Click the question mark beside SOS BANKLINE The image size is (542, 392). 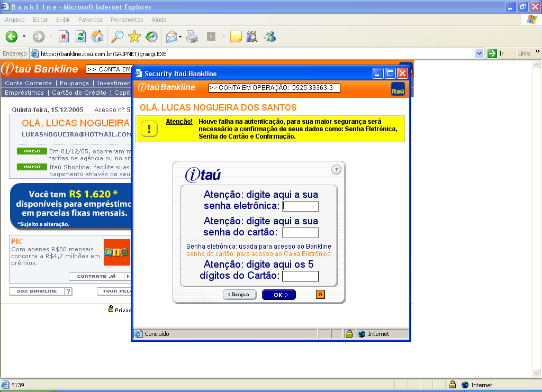click(68, 291)
